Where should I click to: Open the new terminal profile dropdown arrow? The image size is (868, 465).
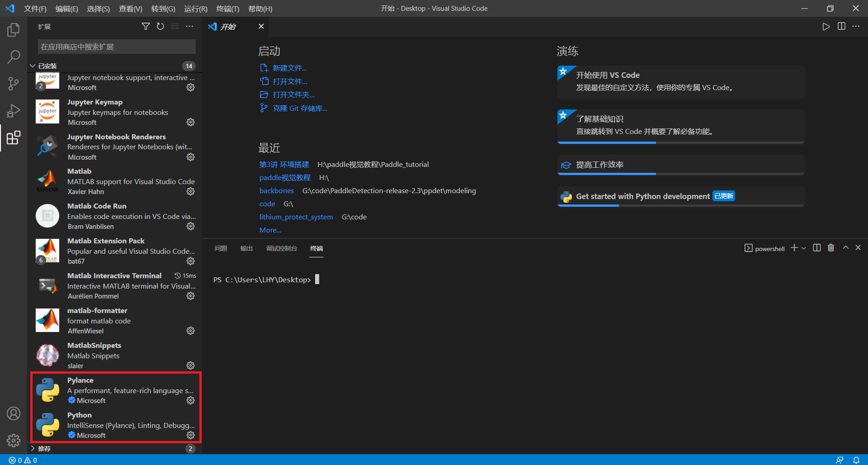(x=804, y=248)
